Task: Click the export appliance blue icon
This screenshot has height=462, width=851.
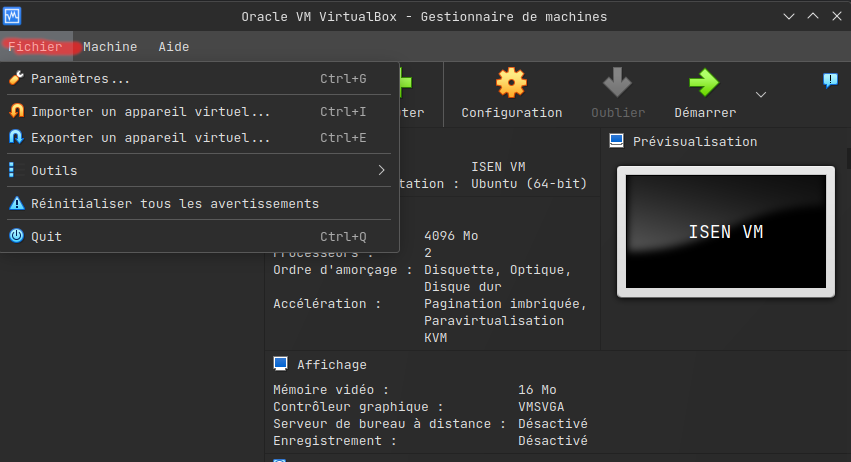Action: pyautogui.click(x=16, y=137)
